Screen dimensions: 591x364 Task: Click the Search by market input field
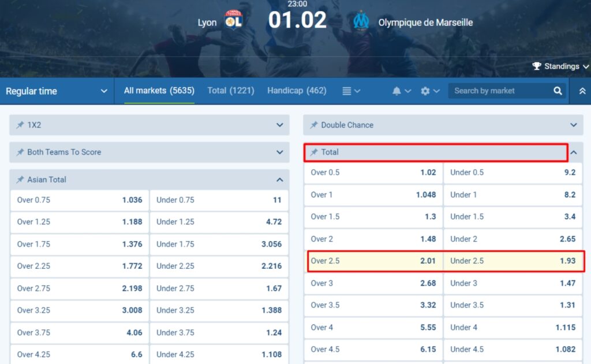click(x=502, y=91)
